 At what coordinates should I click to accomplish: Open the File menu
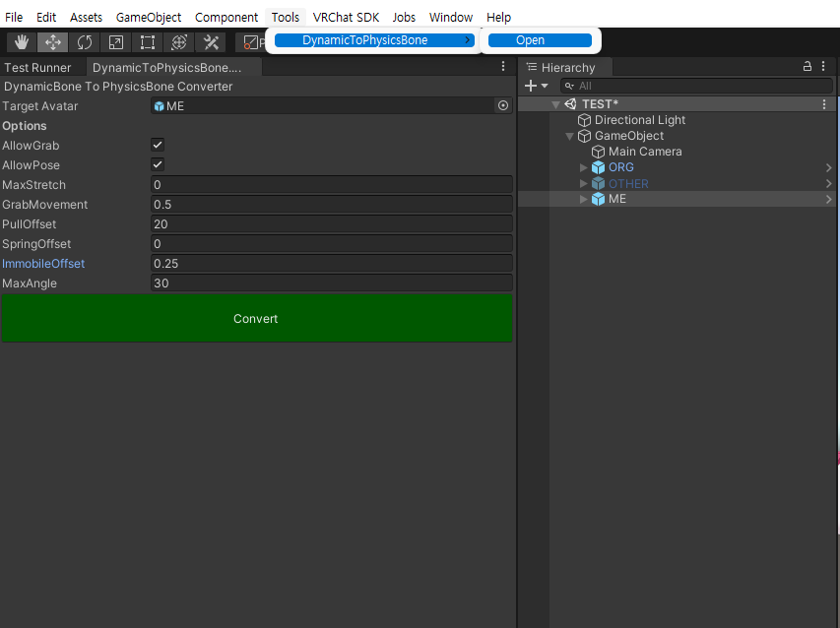tap(14, 17)
